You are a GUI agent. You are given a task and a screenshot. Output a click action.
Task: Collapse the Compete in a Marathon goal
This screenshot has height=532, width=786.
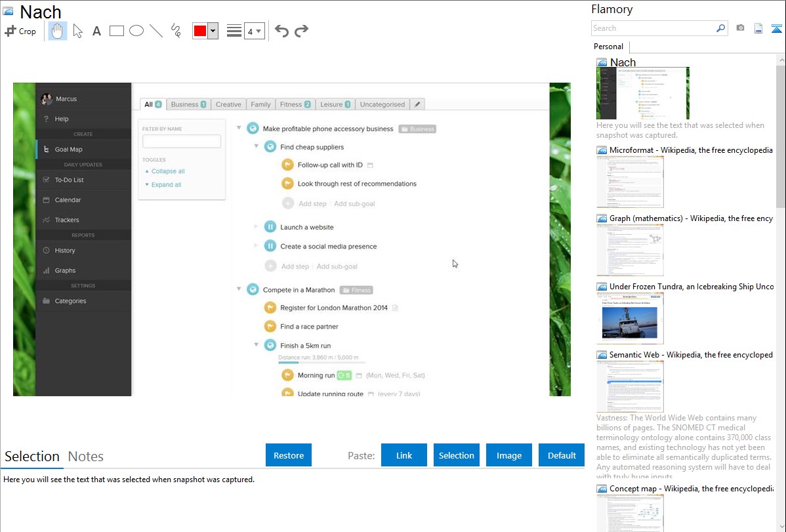click(239, 289)
